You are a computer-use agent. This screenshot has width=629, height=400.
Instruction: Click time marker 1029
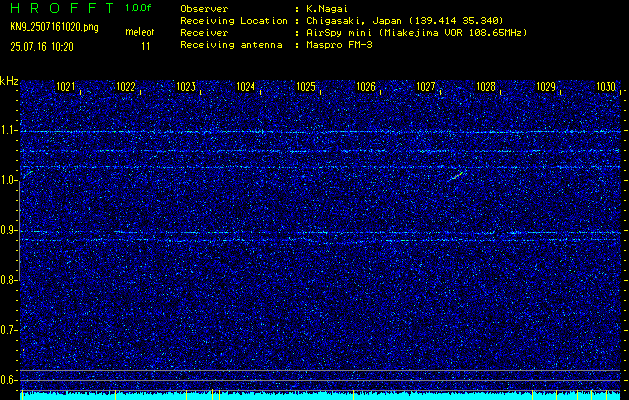546,86
